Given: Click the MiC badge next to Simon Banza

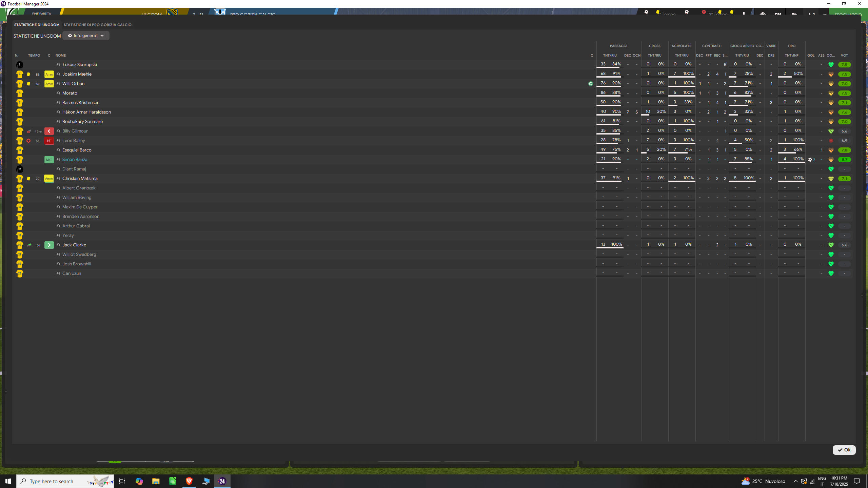Looking at the screenshot, I should 49,160.
